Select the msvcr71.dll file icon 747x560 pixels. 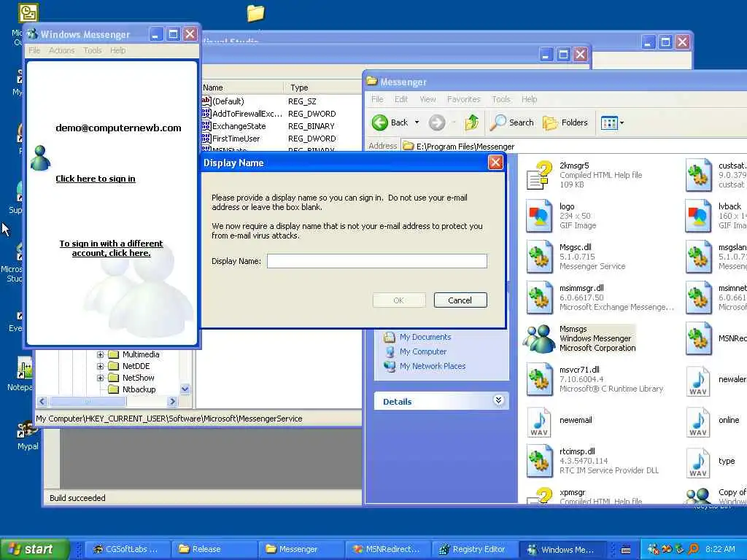pos(539,379)
